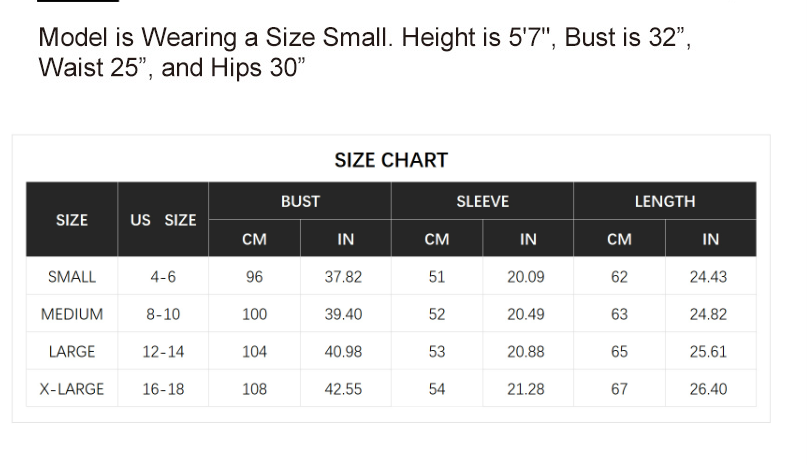Click the model size description text
Screen dimensions: 807x465
click(364, 53)
